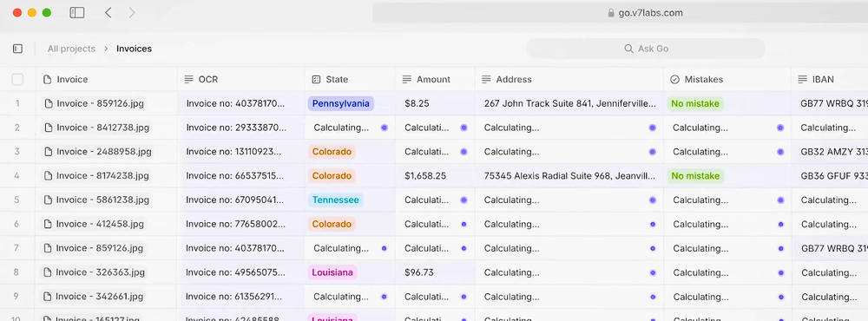Select the Louisiana tag in row 8
Viewport: 868px width, 321px height.
pos(332,272)
